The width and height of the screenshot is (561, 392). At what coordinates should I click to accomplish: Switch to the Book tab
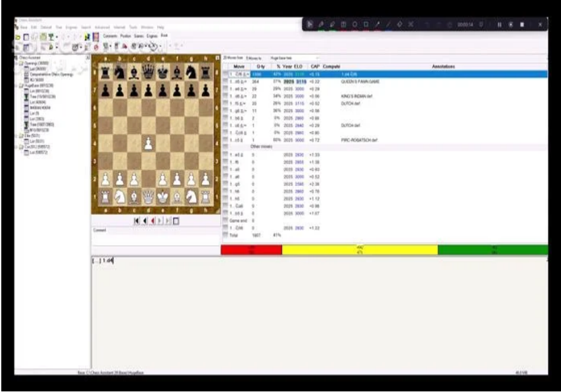point(164,36)
